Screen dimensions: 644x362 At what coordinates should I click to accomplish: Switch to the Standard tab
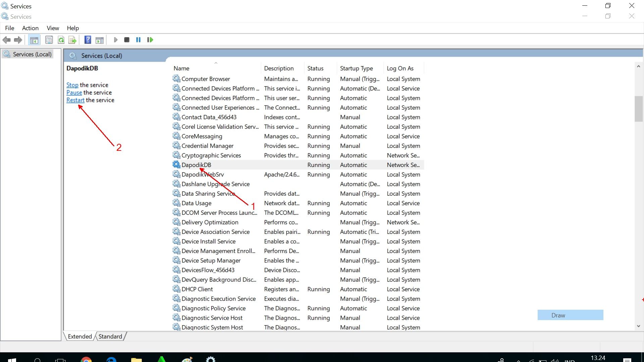coord(110,336)
